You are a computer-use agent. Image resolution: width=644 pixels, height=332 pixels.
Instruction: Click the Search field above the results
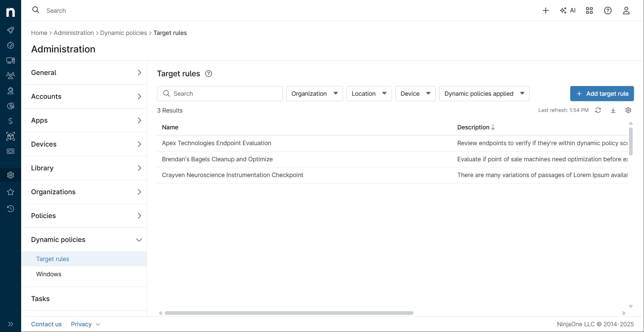pos(219,93)
